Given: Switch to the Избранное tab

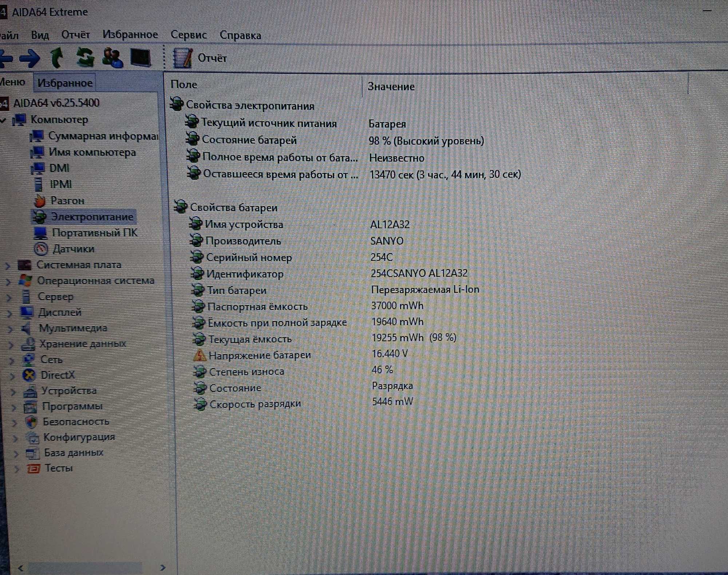Looking at the screenshot, I should [x=65, y=83].
